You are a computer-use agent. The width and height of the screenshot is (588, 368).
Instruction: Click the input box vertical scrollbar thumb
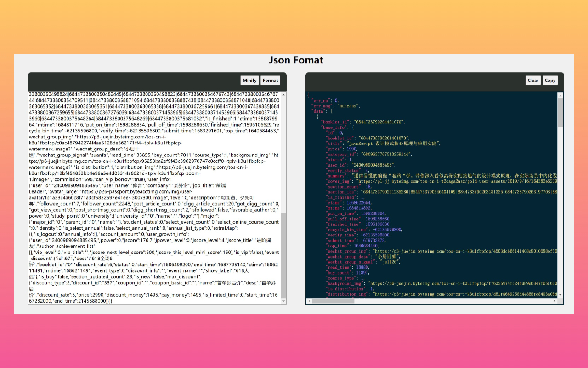[x=283, y=255]
